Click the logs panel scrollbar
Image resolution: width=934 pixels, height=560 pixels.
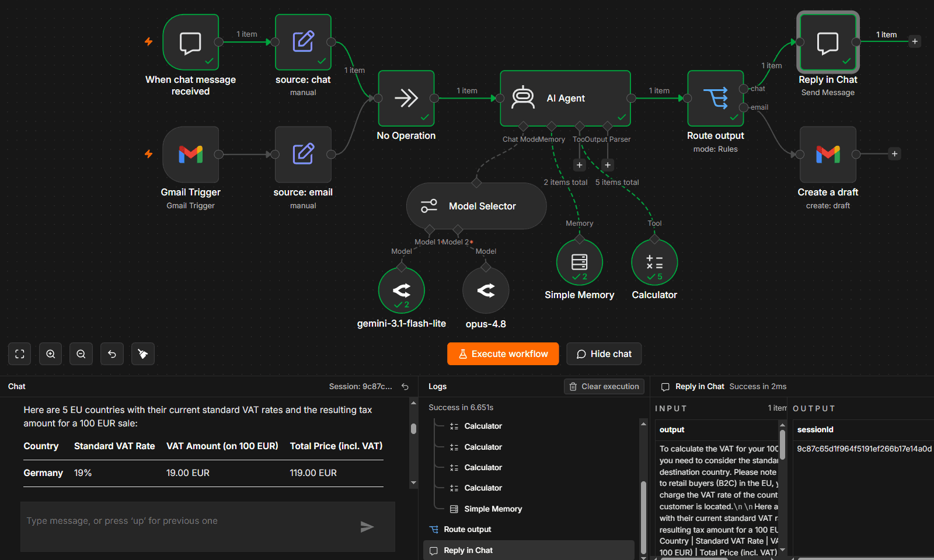[643, 517]
